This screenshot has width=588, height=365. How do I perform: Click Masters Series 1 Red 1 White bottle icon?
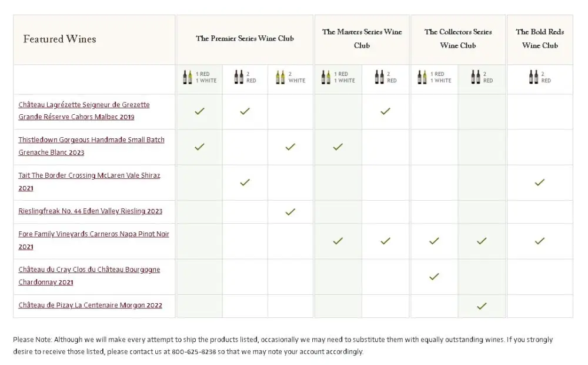coord(326,77)
